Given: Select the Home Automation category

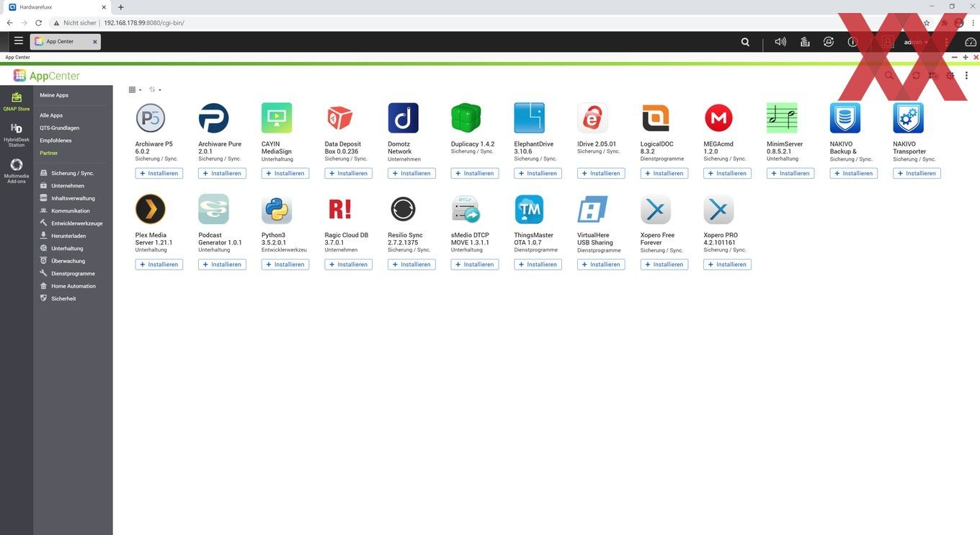Looking at the screenshot, I should [x=73, y=286].
